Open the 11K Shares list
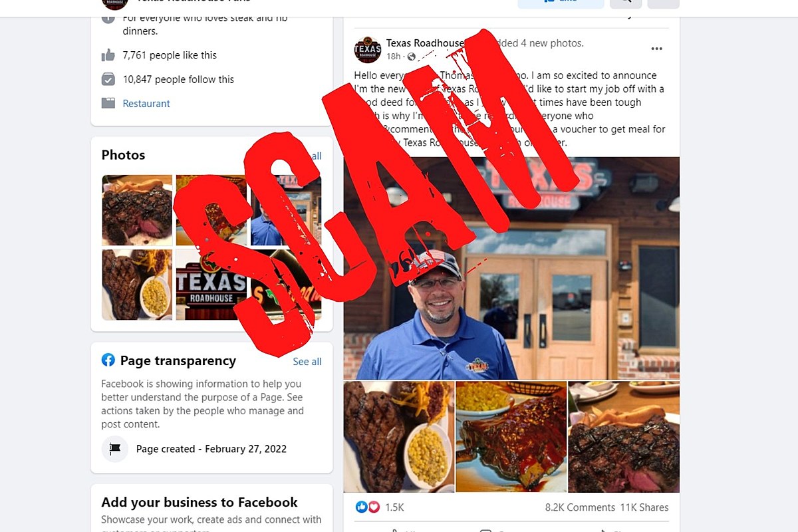Viewport: 798px width, 532px height. pyautogui.click(x=644, y=507)
